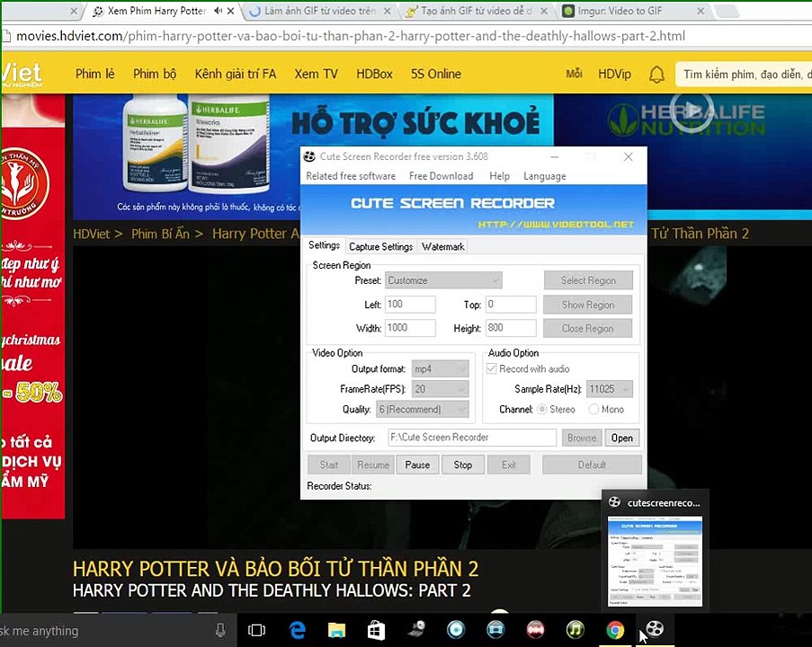Switch to the Capture Settings tab
812x647 pixels.
point(380,246)
